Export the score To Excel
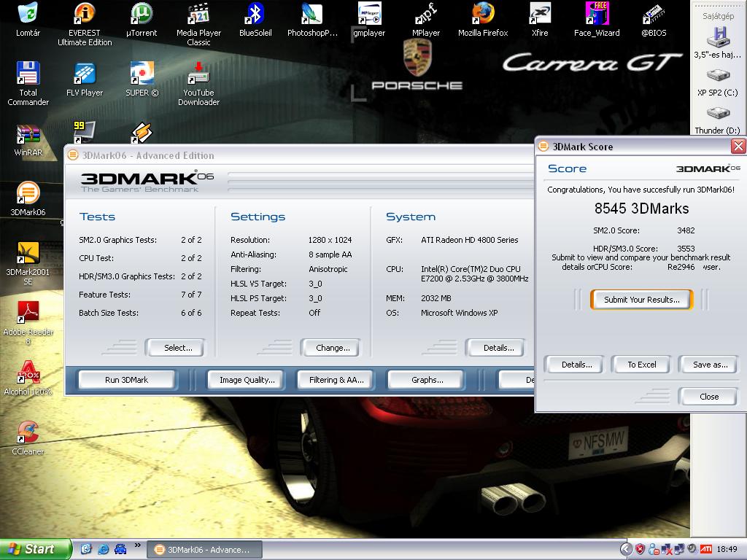Screen dimensions: 747x560 coord(641,365)
